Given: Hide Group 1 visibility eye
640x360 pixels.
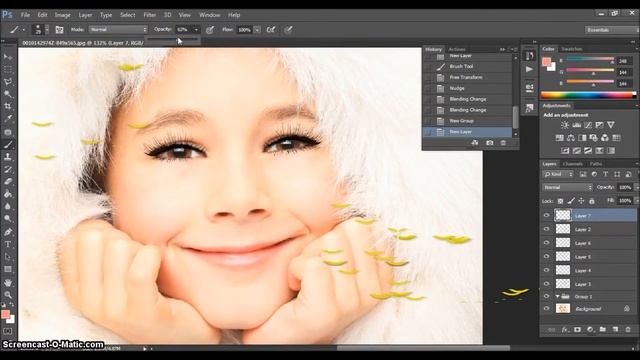Looking at the screenshot, I should click(x=547, y=296).
